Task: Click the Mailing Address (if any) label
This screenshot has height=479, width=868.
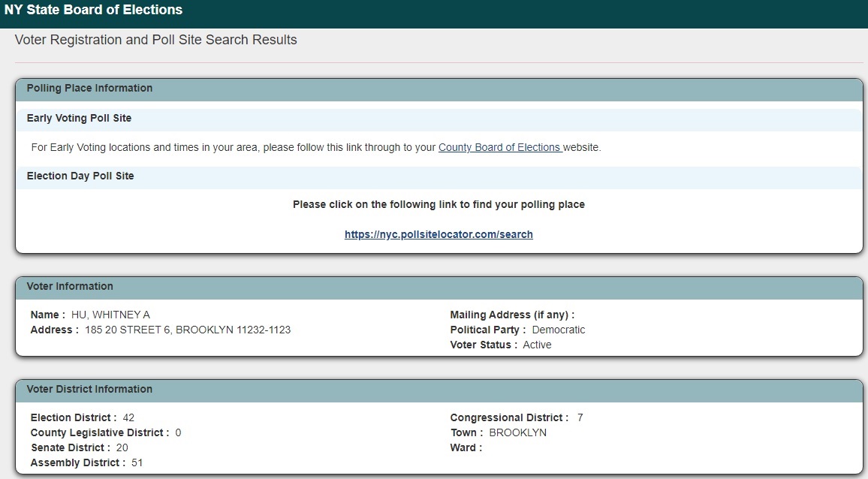Action: tap(512, 315)
